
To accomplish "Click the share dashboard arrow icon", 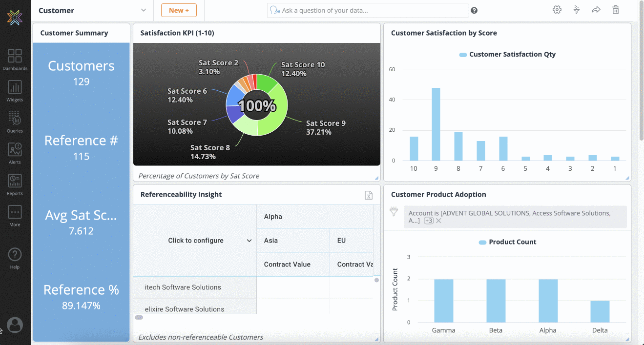I will tap(596, 10).
